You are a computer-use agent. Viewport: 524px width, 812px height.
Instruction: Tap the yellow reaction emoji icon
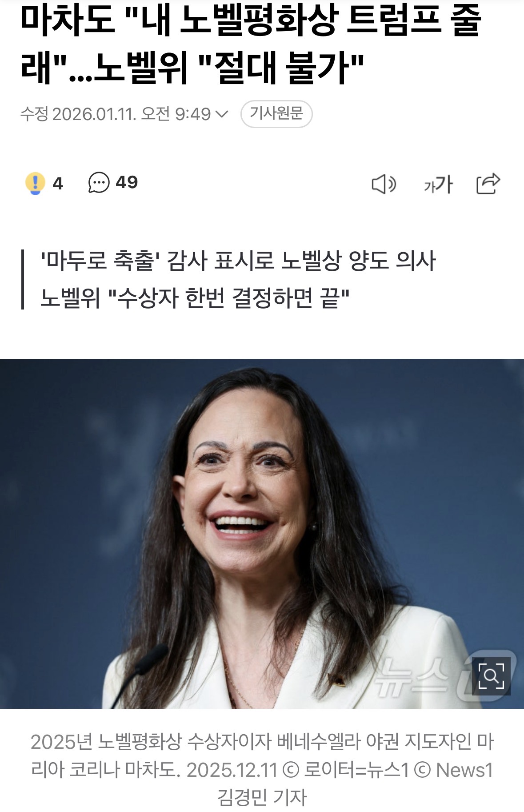pyautogui.click(x=35, y=183)
